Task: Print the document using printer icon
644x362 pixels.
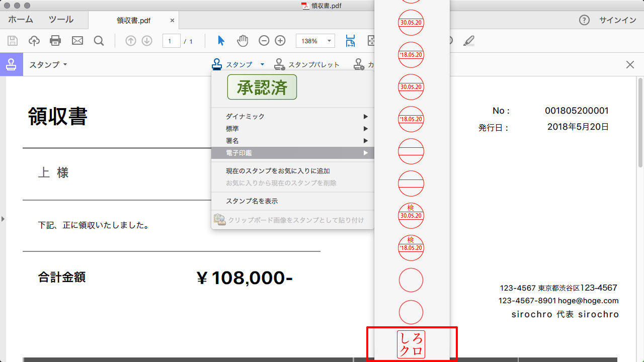Action: pos(55,41)
